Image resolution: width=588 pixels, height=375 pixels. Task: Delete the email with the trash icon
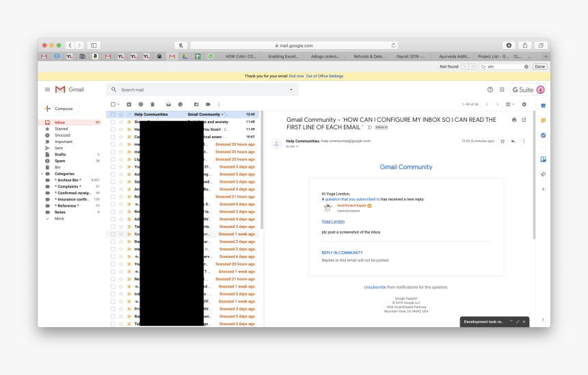[152, 104]
